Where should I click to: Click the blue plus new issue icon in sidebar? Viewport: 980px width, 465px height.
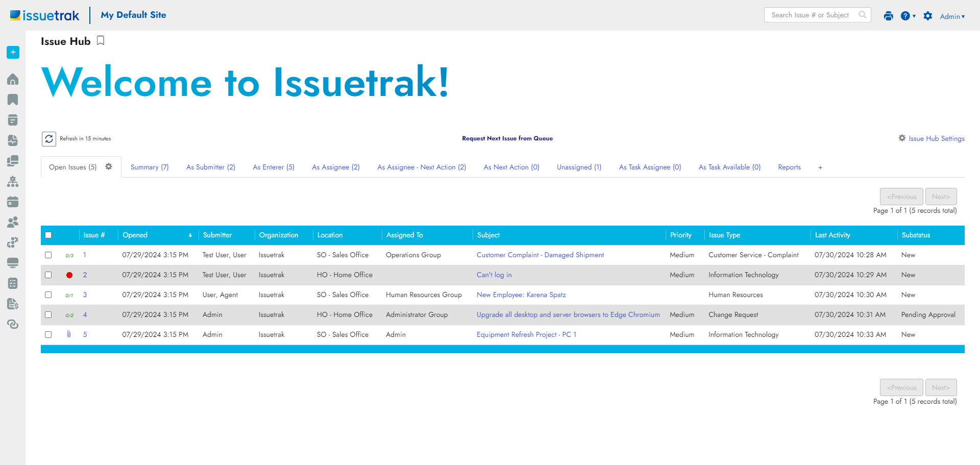tap(13, 52)
